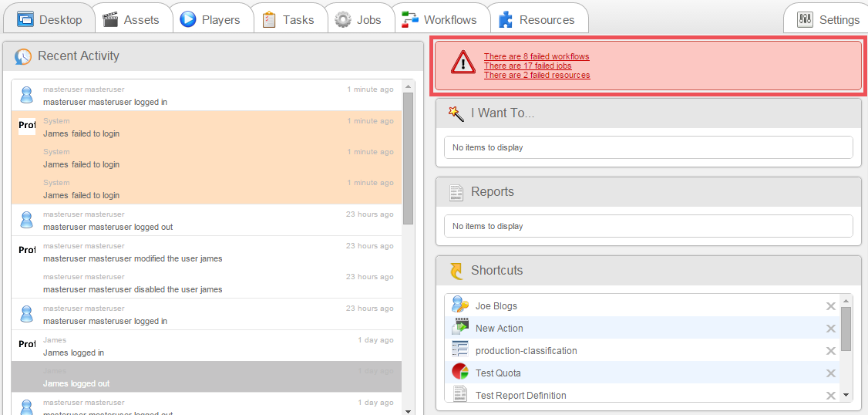Click the Joe Blogs user key icon
The image size is (868, 415).
460,305
